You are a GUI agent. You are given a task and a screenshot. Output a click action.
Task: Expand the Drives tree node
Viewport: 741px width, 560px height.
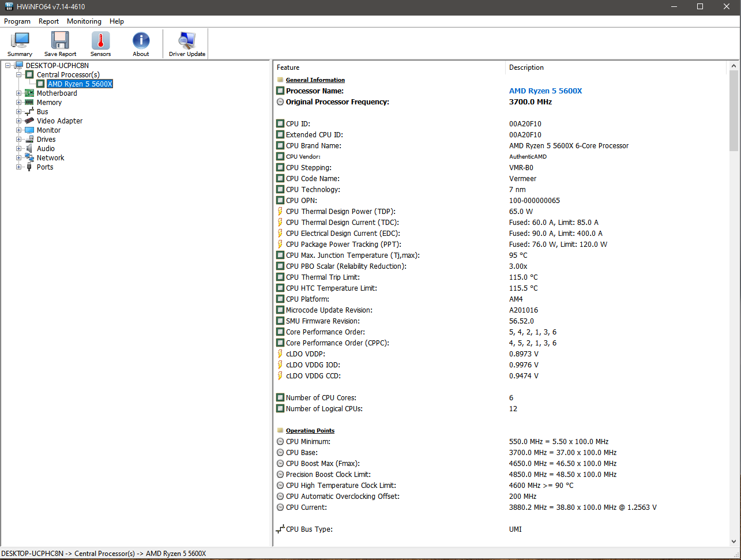(x=19, y=140)
